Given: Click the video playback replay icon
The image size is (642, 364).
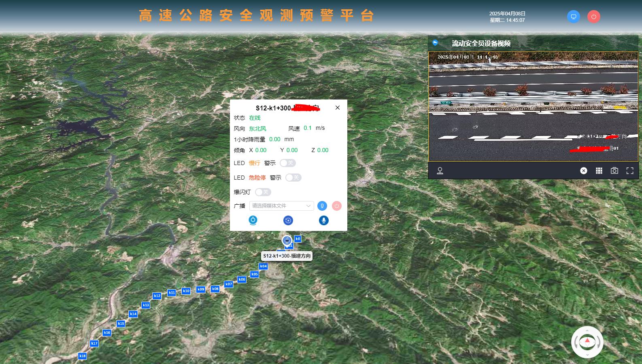Looking at the screenshot, I should pyautogui.click(x=288, y=220).
